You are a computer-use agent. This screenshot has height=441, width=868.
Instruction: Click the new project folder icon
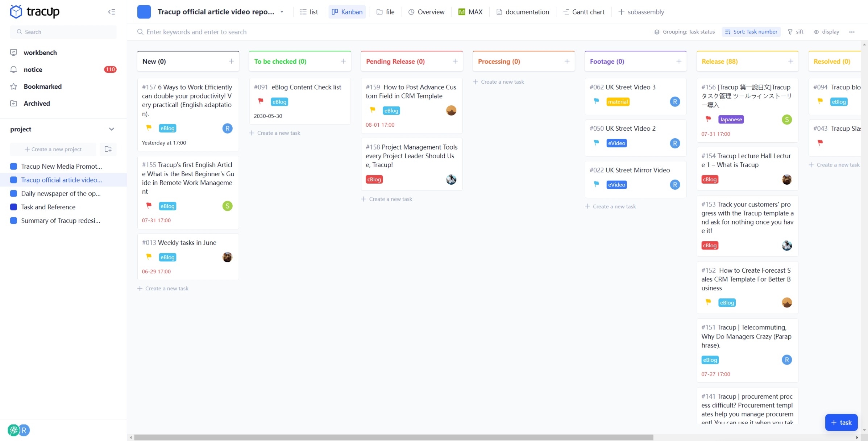pos(108,149)
